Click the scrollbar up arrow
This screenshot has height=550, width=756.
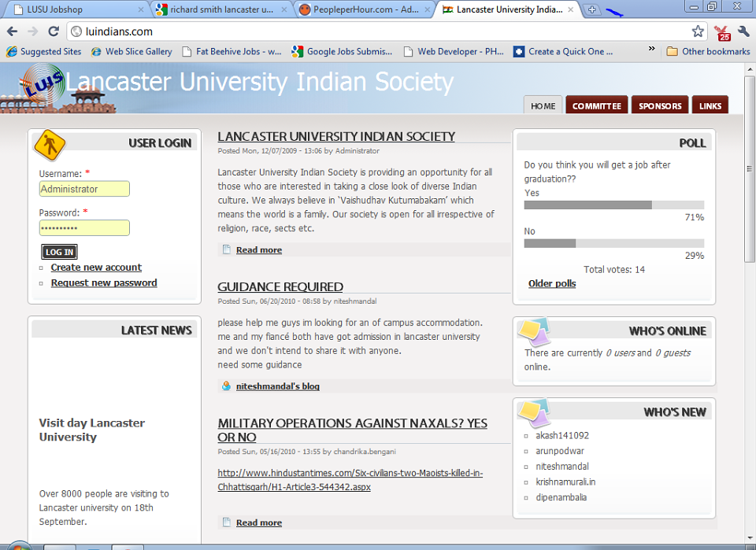click(x=749, y=69)
